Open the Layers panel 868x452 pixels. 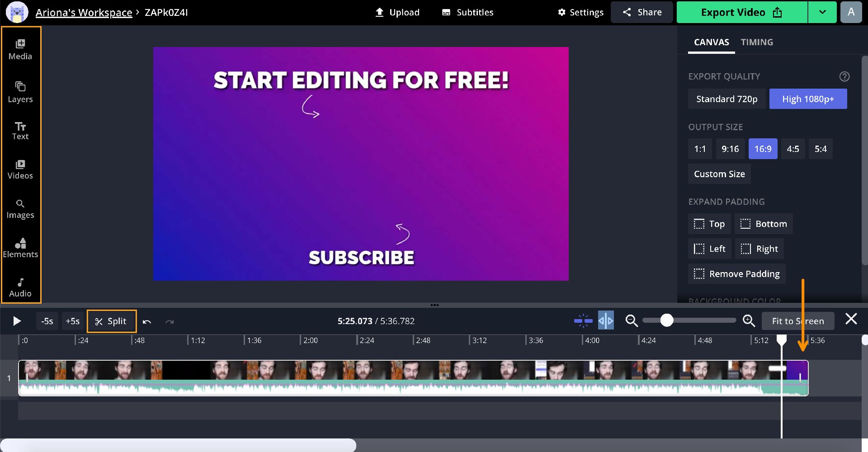tap(20, 92)
